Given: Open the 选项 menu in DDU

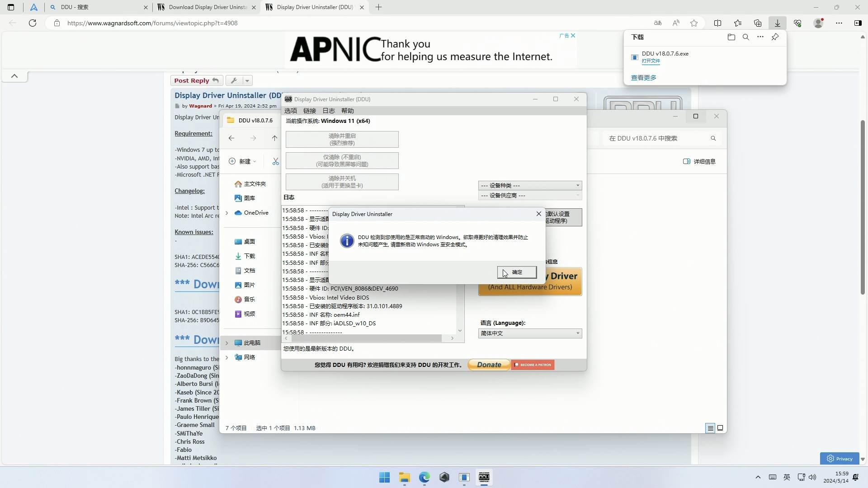Looking at the screenshot, I should (291, 111).
